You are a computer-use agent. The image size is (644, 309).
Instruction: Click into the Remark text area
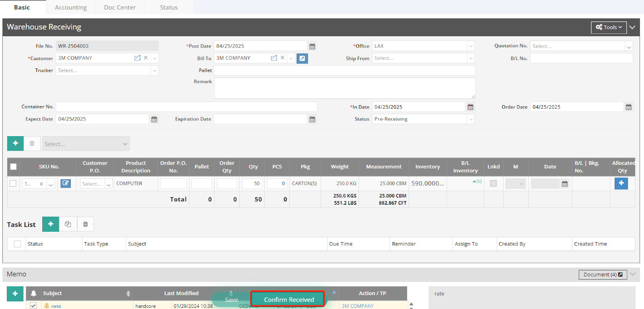pyautogui.click(x=344, y=88)
